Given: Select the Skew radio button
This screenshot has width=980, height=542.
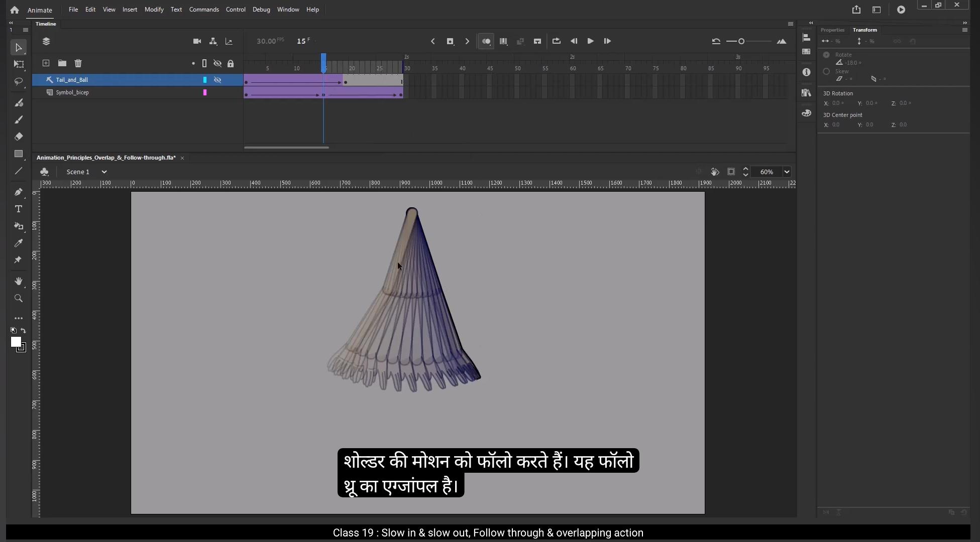Looking at the screenshot, I should tap(826, 71).
